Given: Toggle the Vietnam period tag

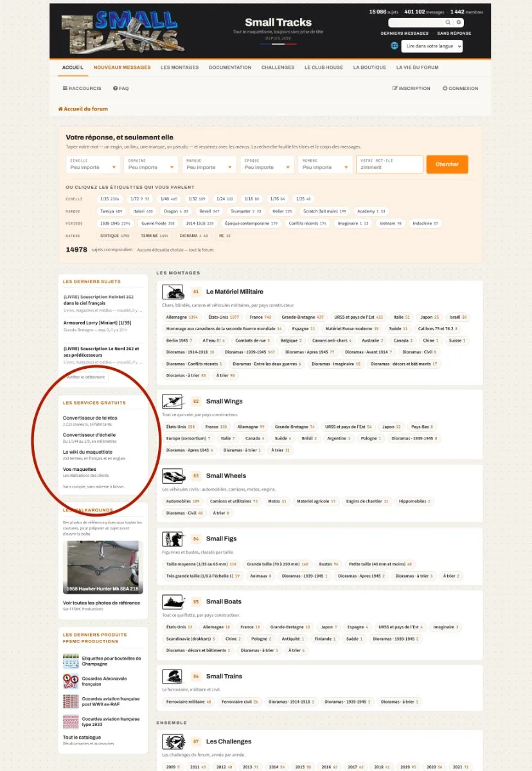Looking at the screenshot, I should click(x=391, y=224).
